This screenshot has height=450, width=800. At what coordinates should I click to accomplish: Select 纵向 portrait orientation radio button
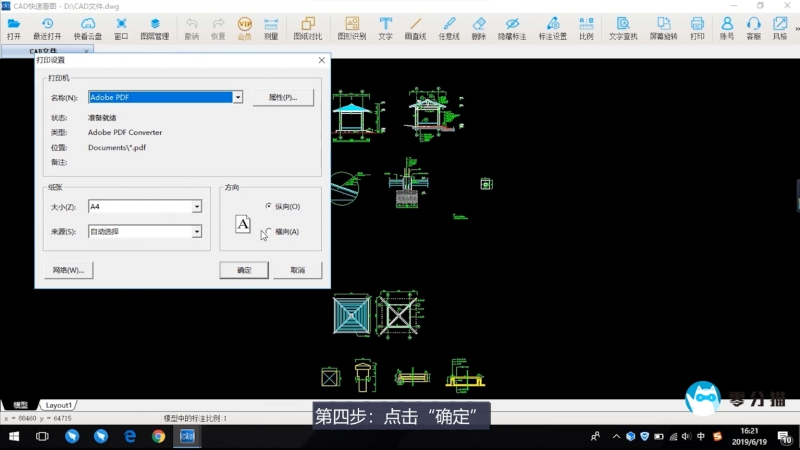coord(269,206)
